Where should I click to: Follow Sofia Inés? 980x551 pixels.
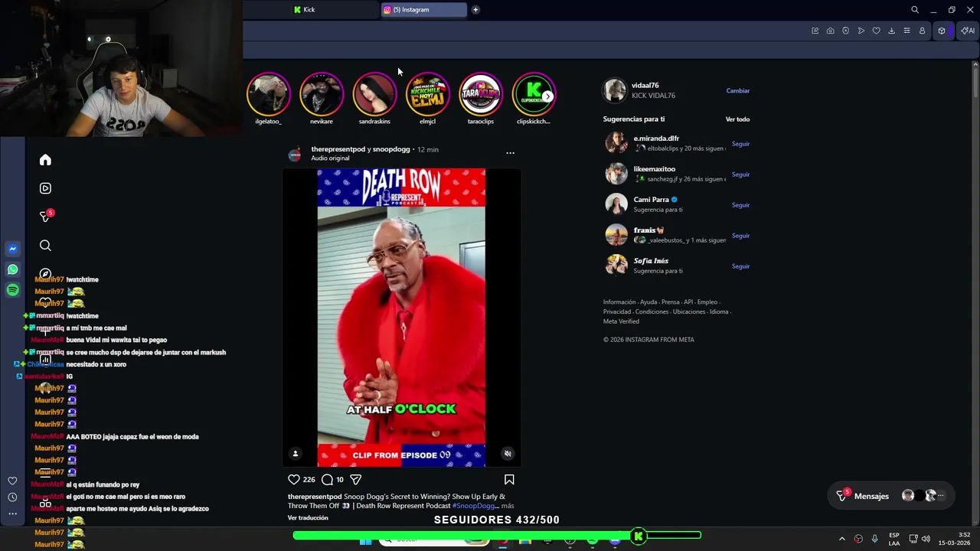tap(740, 266)
